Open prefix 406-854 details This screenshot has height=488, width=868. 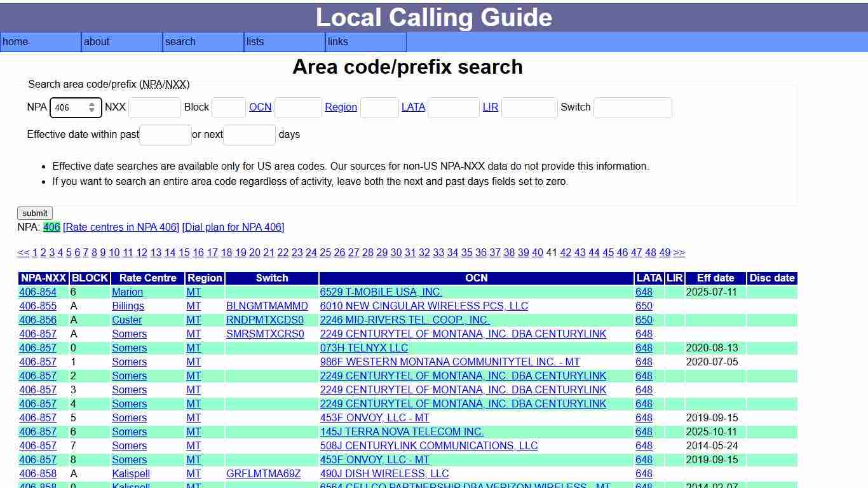(37, 292)
